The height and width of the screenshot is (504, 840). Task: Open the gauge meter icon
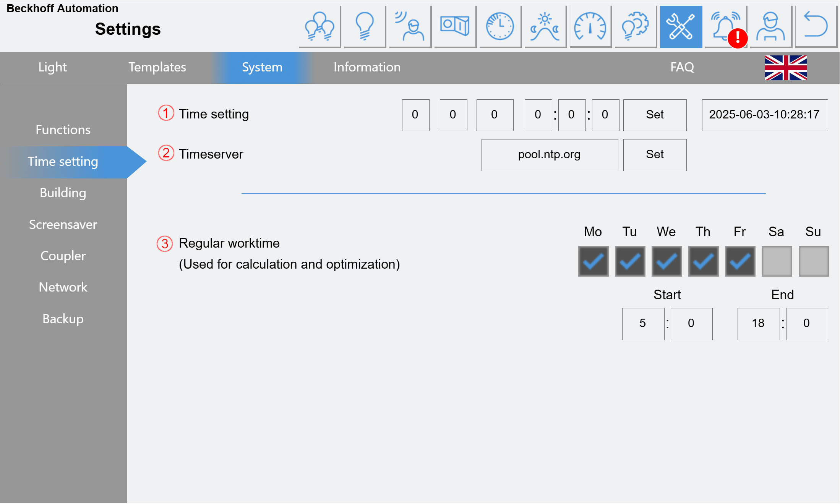[x=590, y=27]
